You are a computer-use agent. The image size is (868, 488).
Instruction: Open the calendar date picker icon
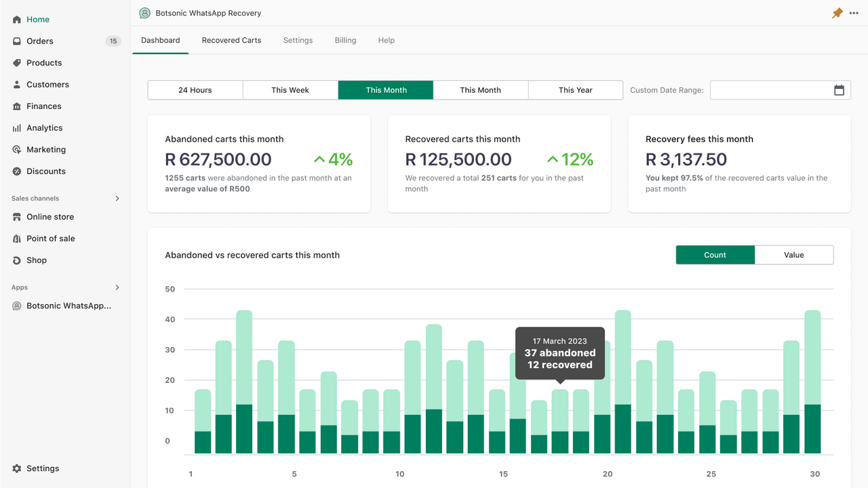click(x=839, y=90)
